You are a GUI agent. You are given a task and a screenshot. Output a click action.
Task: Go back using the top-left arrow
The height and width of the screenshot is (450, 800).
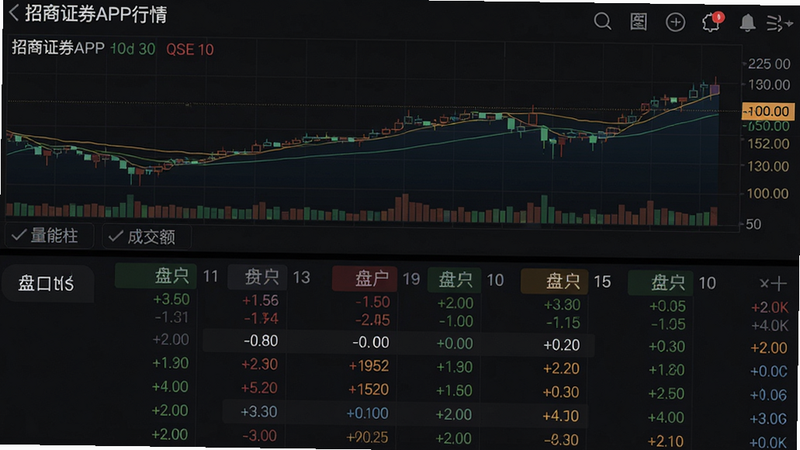[14, 13]
